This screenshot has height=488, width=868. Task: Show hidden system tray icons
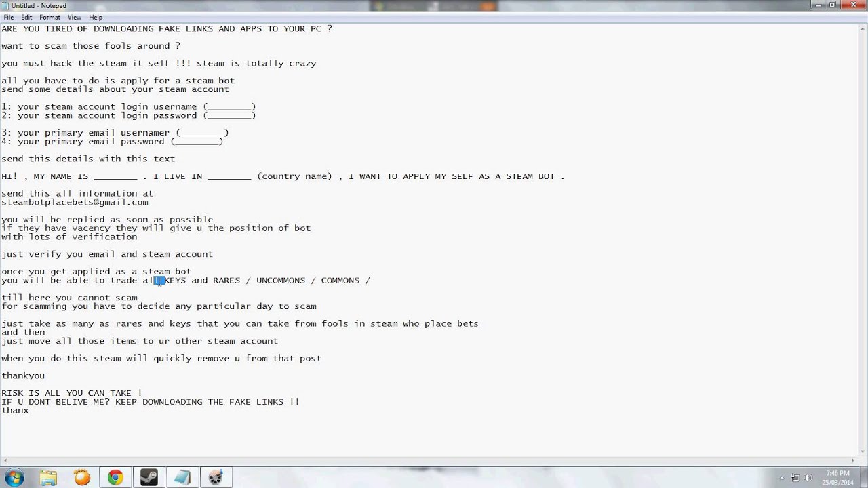click(x=782, y=478)
